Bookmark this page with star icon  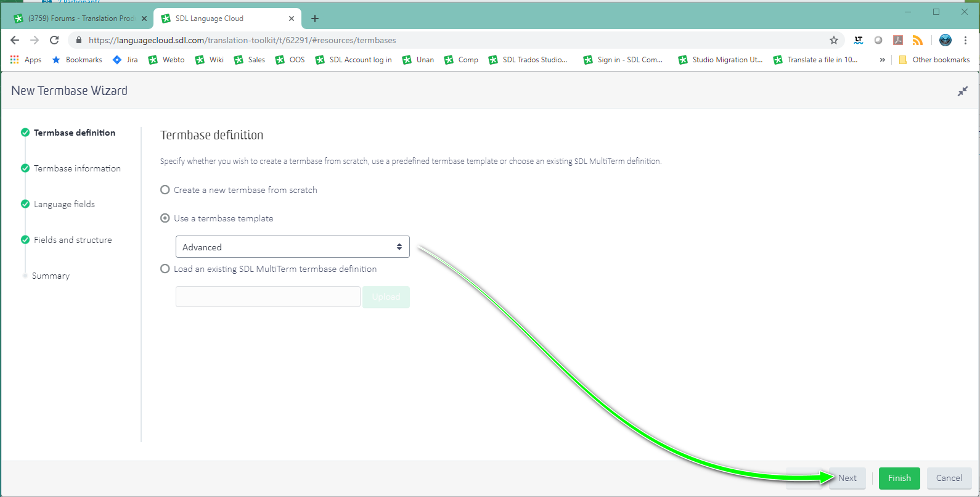[x=834, y=40]
